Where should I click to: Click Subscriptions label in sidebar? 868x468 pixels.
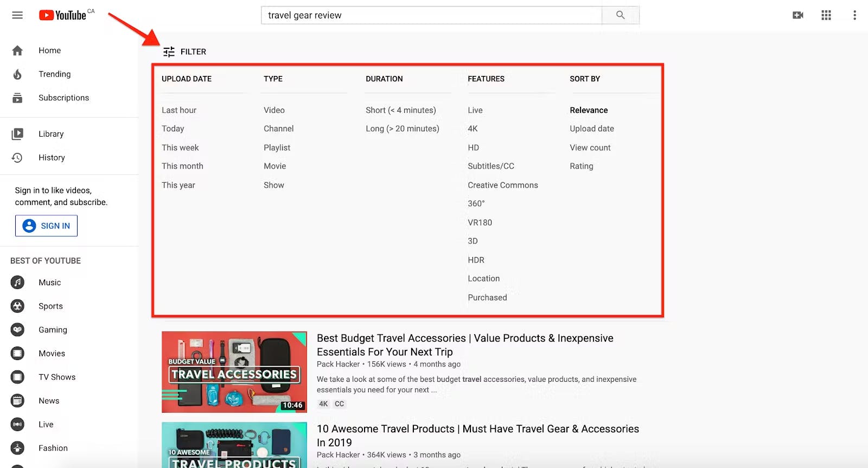63,98
